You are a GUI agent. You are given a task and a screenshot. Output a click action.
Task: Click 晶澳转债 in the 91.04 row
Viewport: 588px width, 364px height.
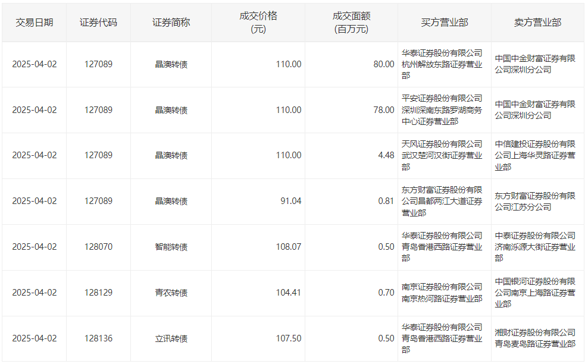pos(171,201)
